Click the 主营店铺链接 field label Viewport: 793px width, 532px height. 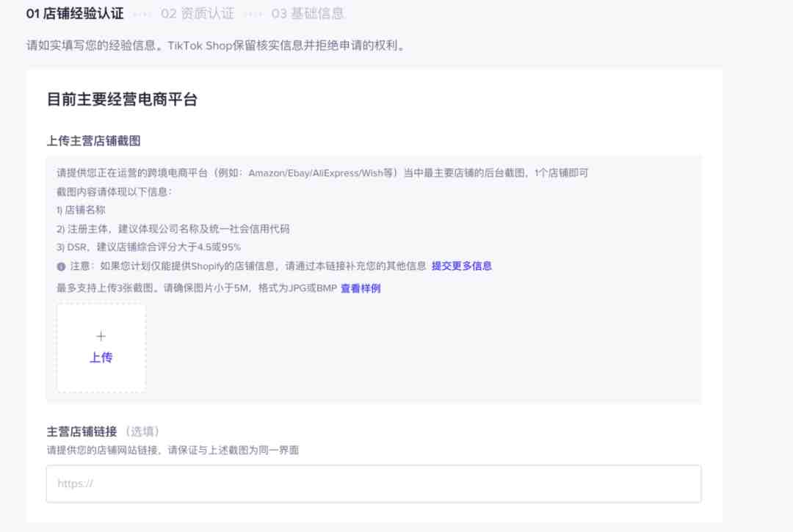tap(82, 431)
